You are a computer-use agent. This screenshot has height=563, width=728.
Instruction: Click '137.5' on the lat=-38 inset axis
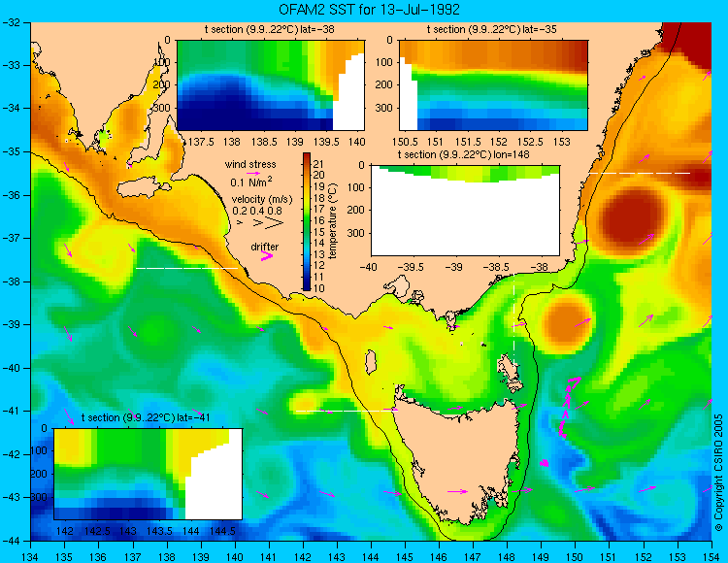[202, 142]
